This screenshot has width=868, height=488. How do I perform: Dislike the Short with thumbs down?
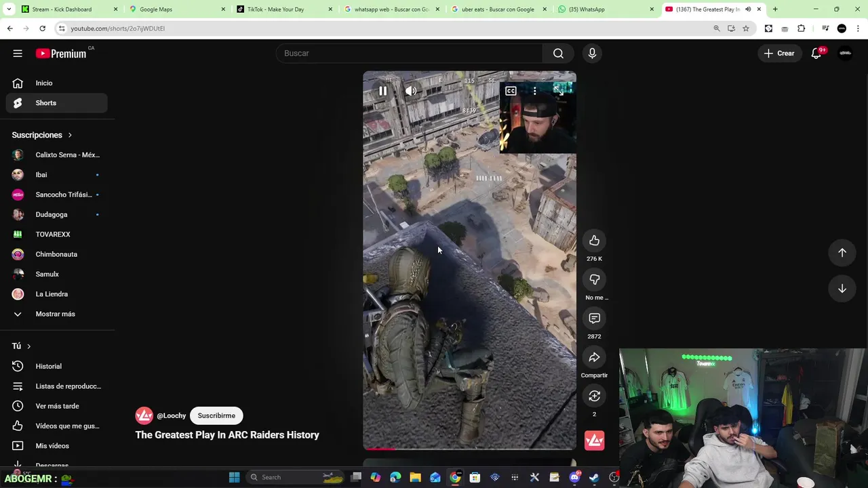pyautogui.click(x=594, y=279)
